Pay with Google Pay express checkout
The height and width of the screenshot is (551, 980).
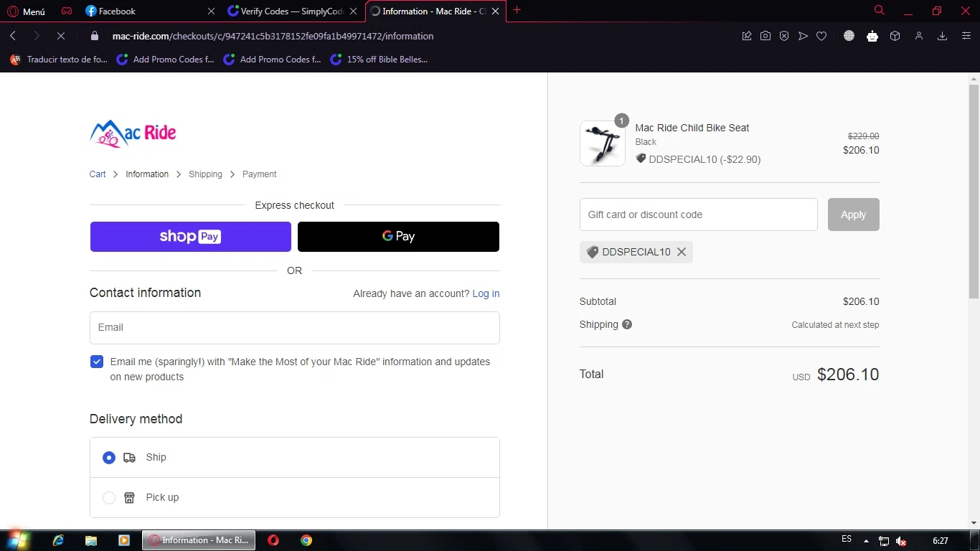398,237
